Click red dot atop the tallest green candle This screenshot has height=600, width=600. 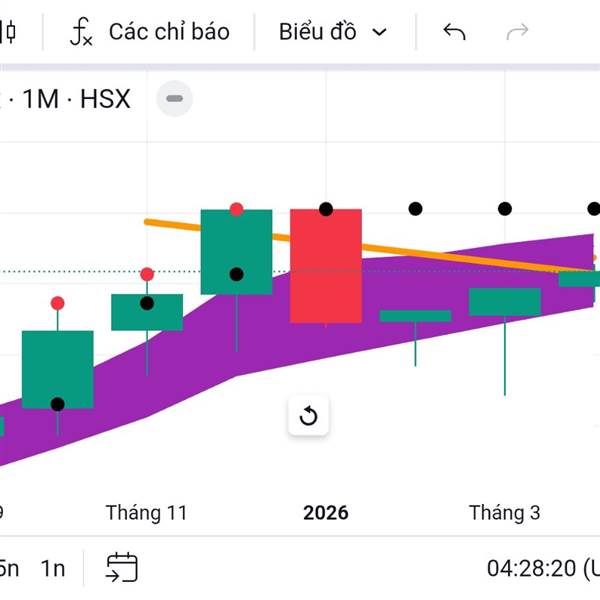[x=237, y=209]
